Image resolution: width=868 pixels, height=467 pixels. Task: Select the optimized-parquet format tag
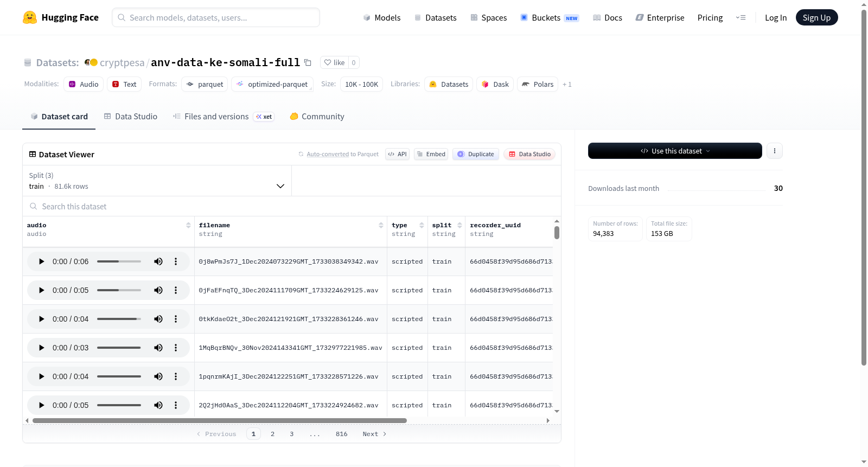[272, 84]
